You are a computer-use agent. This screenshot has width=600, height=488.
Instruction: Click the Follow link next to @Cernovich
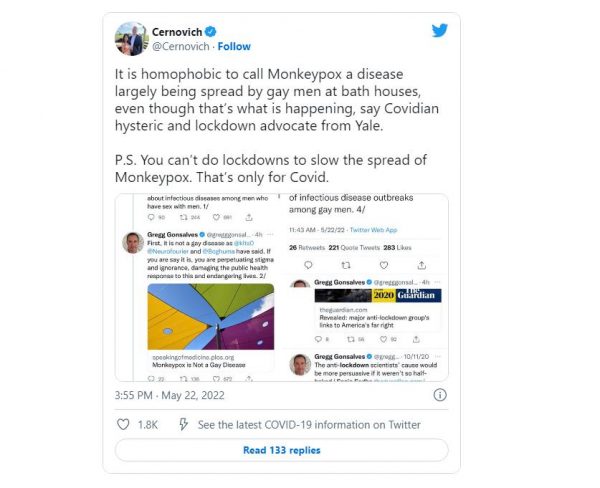pyautogui.click(x=234, y=46)
